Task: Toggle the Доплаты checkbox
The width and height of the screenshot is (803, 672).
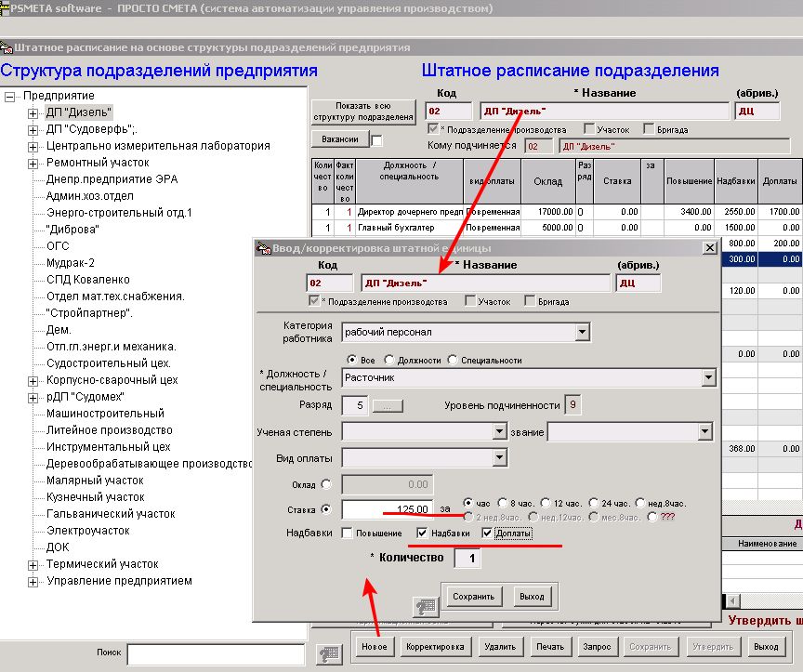Action: (x=488, y=534)
